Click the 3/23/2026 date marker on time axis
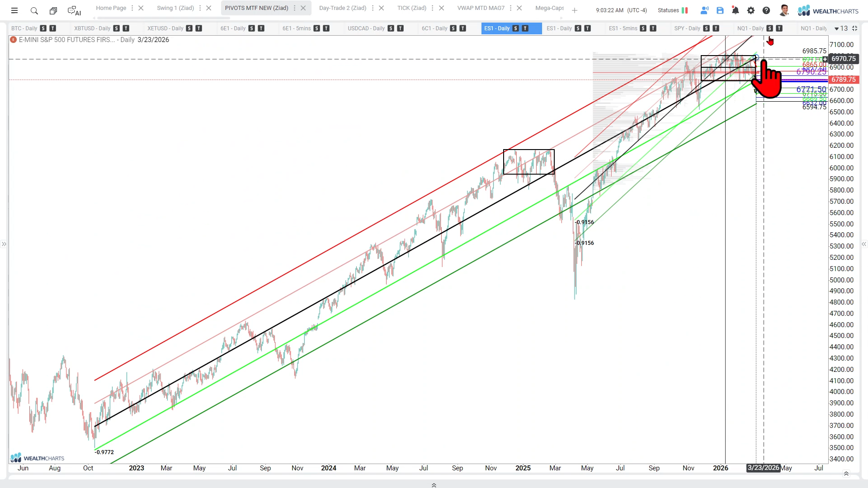This screenshot has width=868, height=488. pos(763,468)
